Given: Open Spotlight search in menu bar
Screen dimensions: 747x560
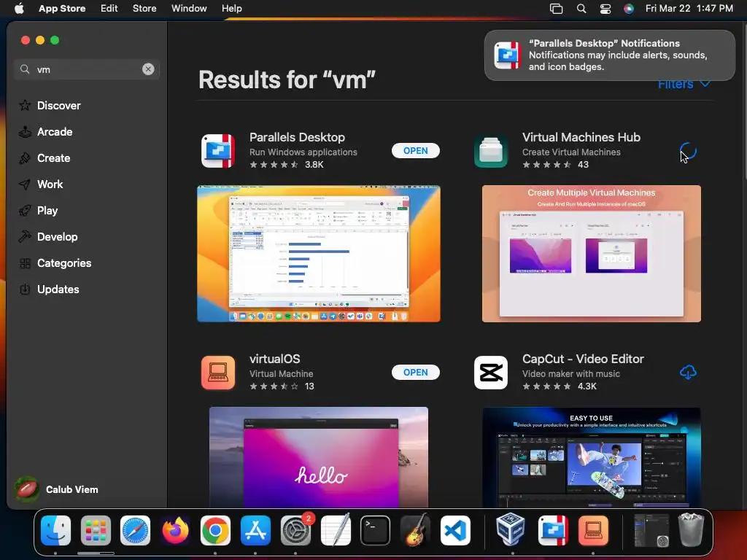Looking at the screenshot, I should coord(581,8).
